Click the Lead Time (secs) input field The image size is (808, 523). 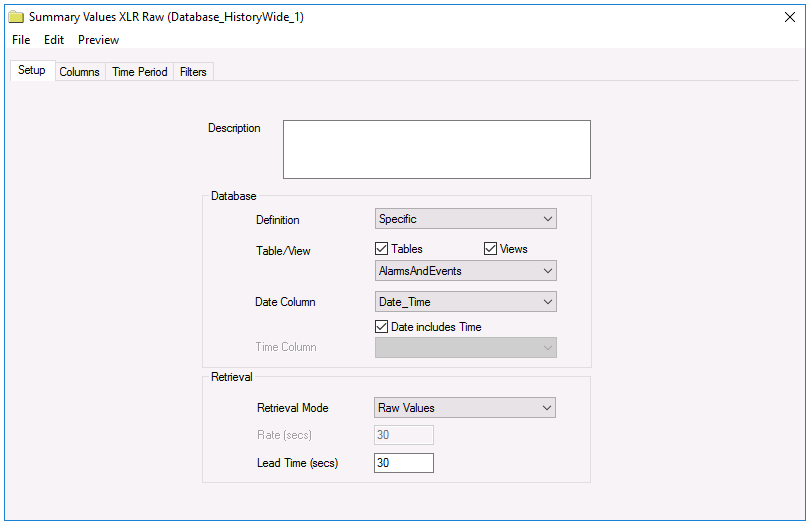click(x=403, y=463)
